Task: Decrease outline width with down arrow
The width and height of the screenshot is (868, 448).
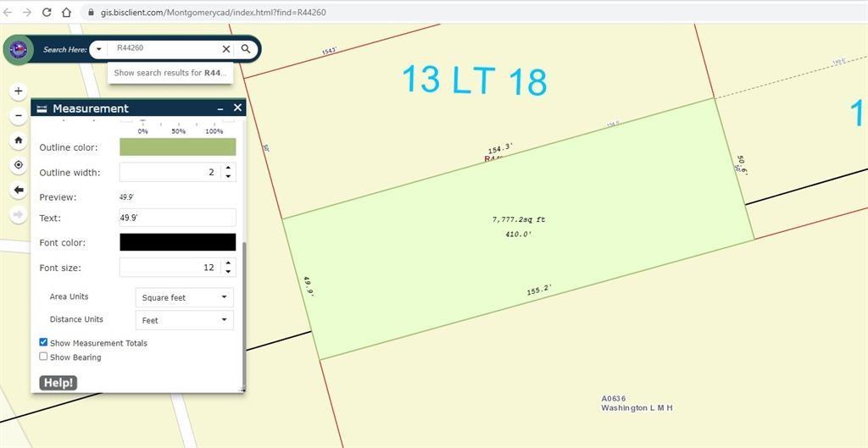Action: pos(228,177)
